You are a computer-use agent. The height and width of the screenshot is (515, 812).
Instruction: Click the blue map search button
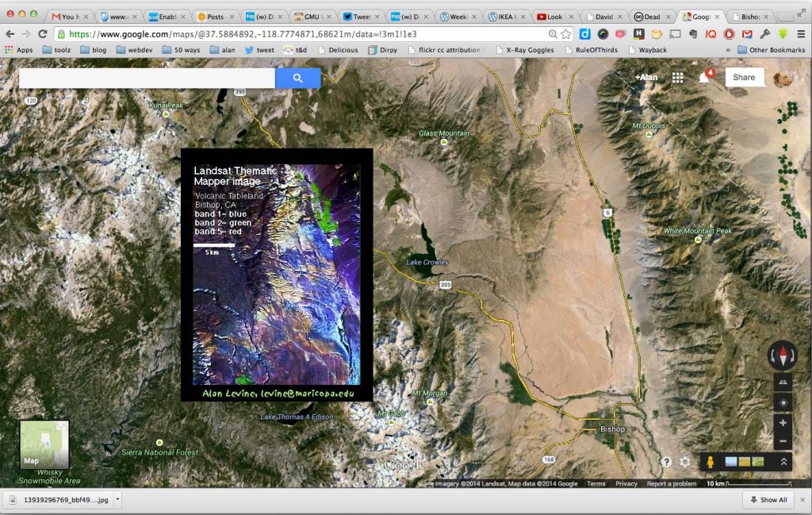[298, 78]
